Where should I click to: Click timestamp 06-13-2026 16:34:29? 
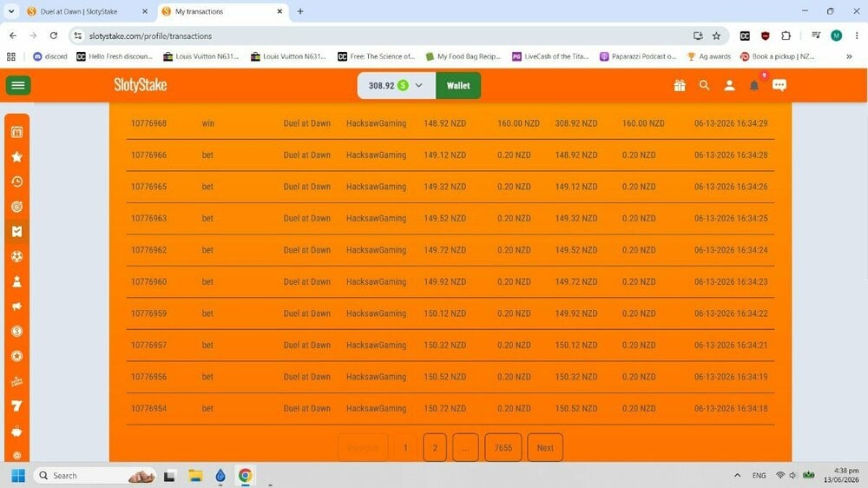click(731, 123)
